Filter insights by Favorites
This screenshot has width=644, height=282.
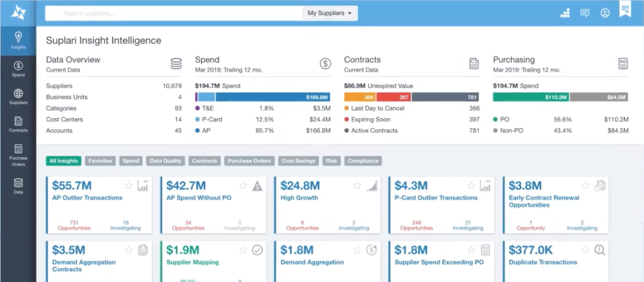coord(101,160)
